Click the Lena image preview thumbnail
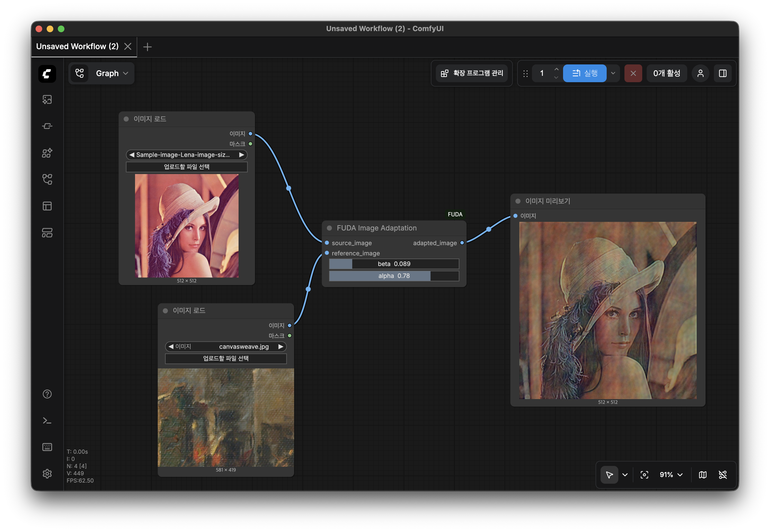The height and width of the screenshot is (532, 770). pos(186,226)
